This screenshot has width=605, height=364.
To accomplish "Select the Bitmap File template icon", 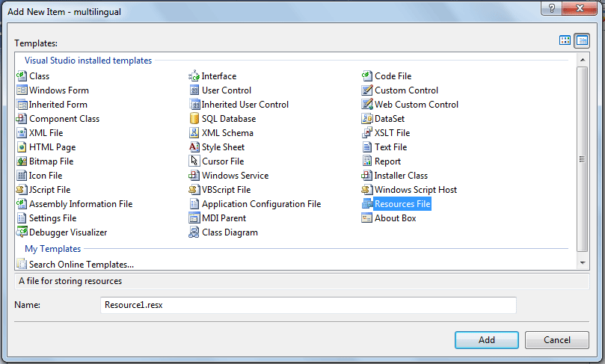I will tap(22, 161).
